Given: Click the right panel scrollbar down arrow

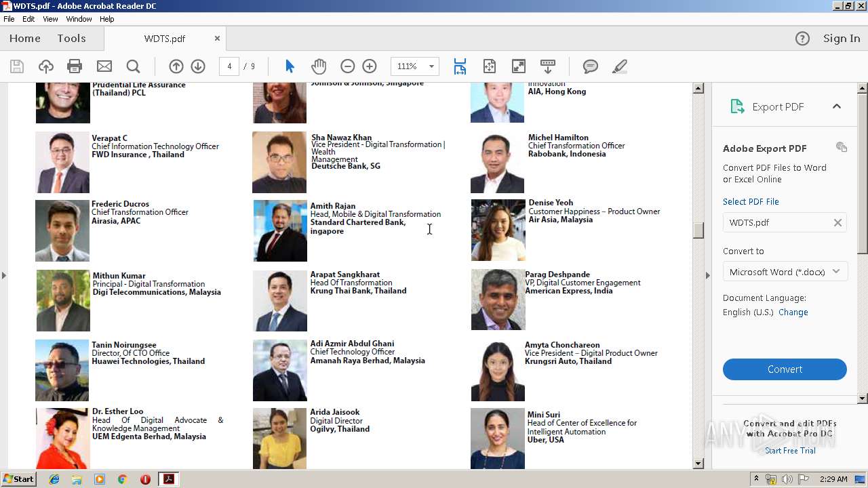Looking at the screenshot, I should pos(863,399).
